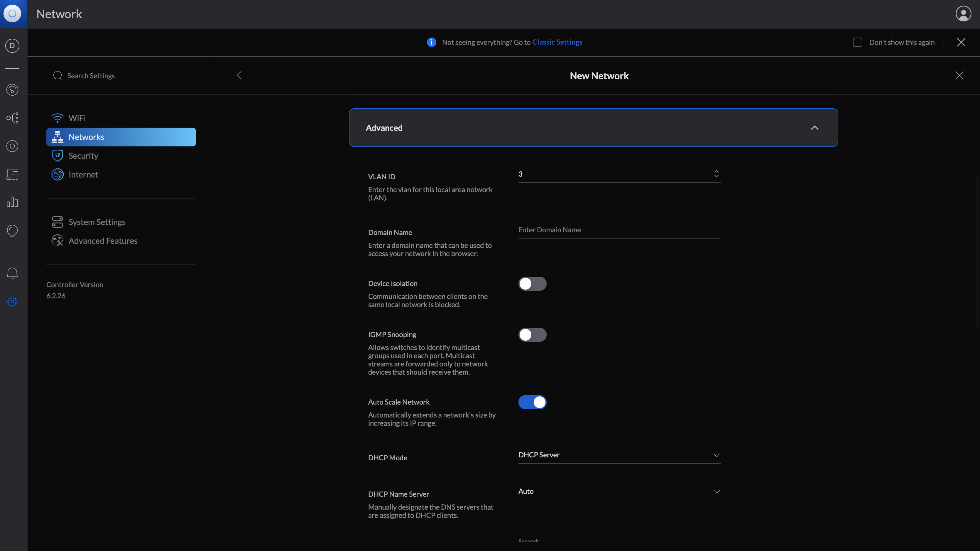Expand the DHCP Name Server dropdown
This screenshot has height=551, width=980.
tap(619, 492)
